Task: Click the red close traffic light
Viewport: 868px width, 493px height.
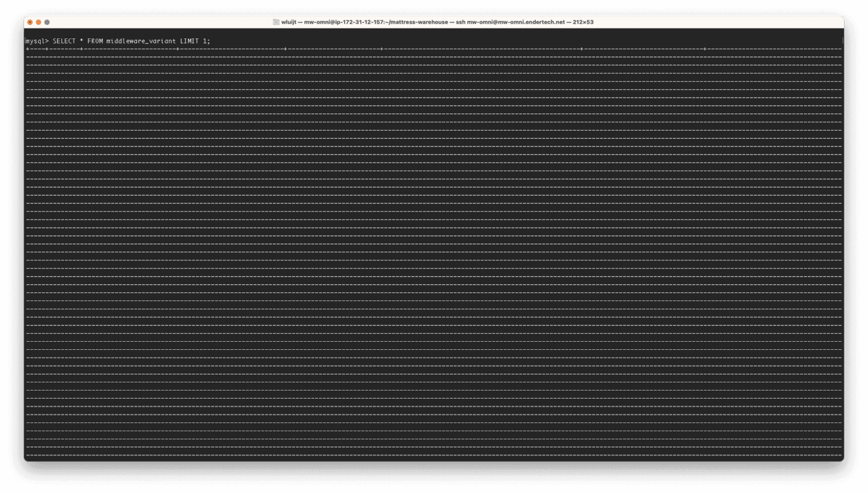Action: [30, 23]
